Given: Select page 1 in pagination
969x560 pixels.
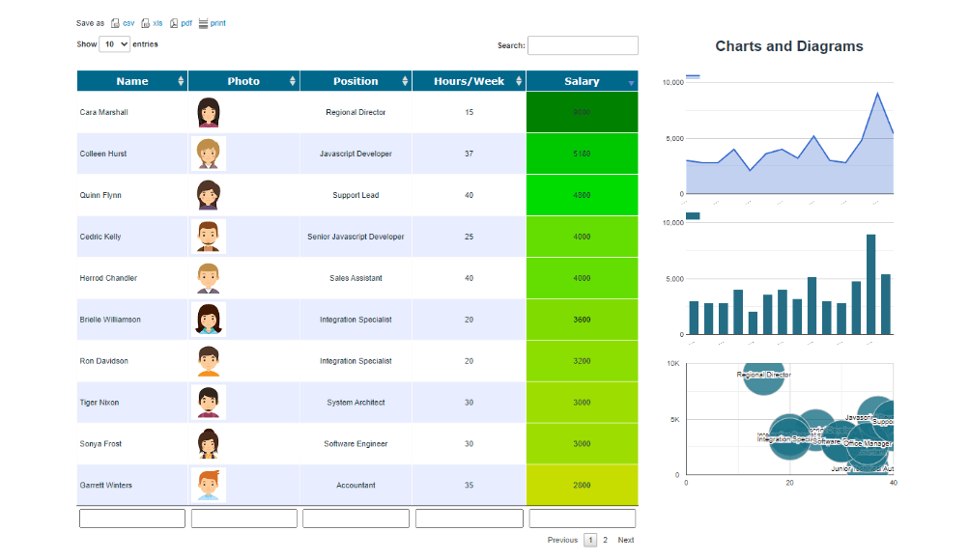Looking at the screenshot, I should (x=590, y=541).
